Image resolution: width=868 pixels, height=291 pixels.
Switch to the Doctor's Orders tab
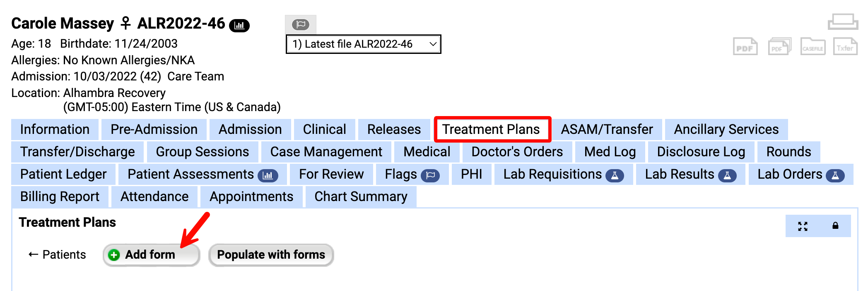(517, 152)
